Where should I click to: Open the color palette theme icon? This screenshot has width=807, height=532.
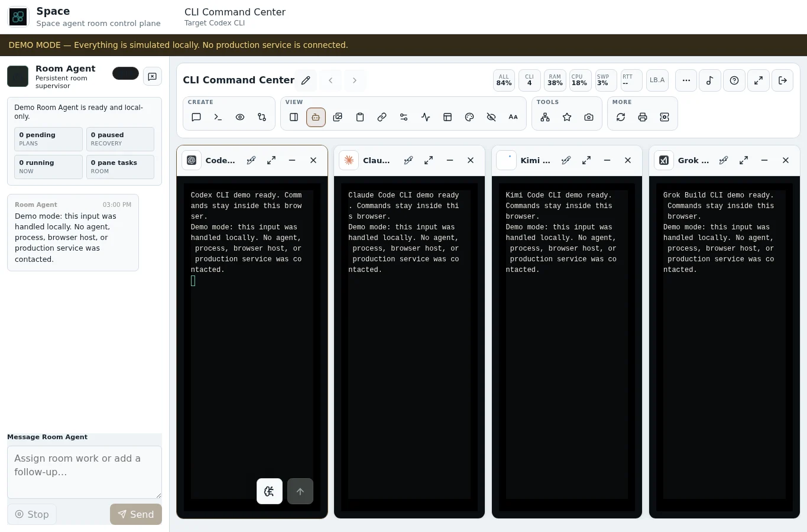[469, 117]
